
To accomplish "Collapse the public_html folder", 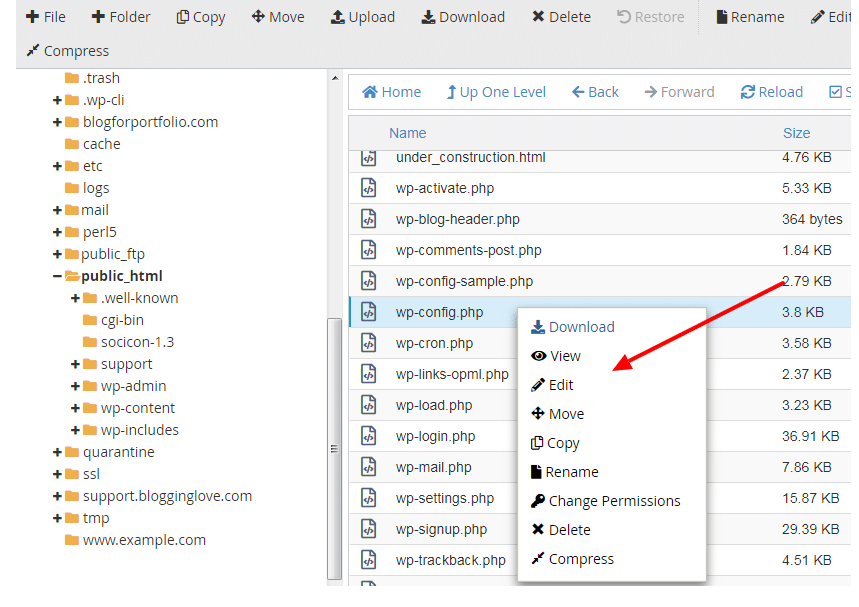I will 57,276.
